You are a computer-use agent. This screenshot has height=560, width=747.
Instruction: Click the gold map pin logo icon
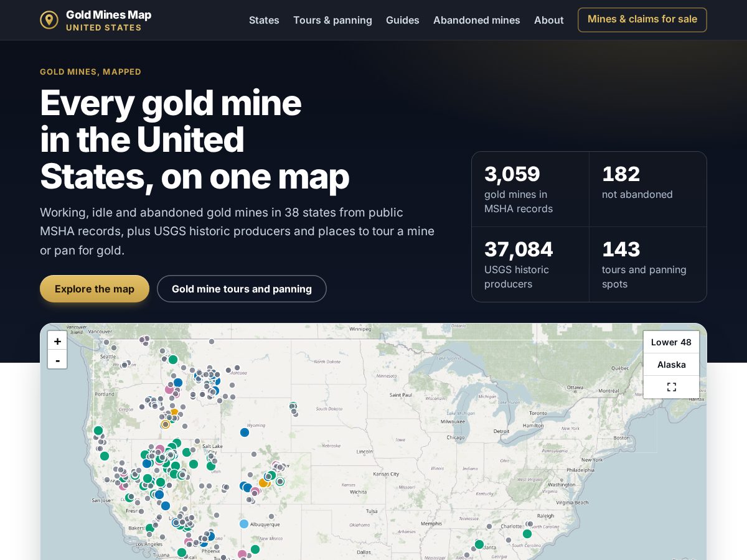coord(49,20)
